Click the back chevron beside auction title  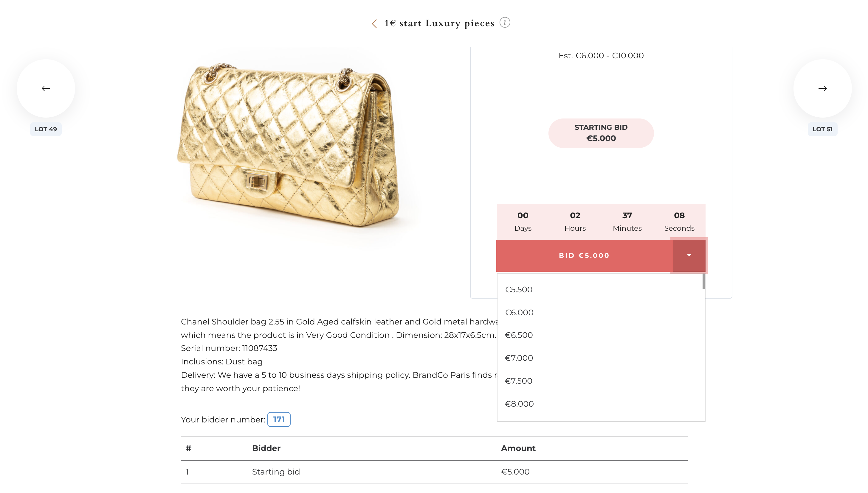pyautogui.click(x=374, y=24)
